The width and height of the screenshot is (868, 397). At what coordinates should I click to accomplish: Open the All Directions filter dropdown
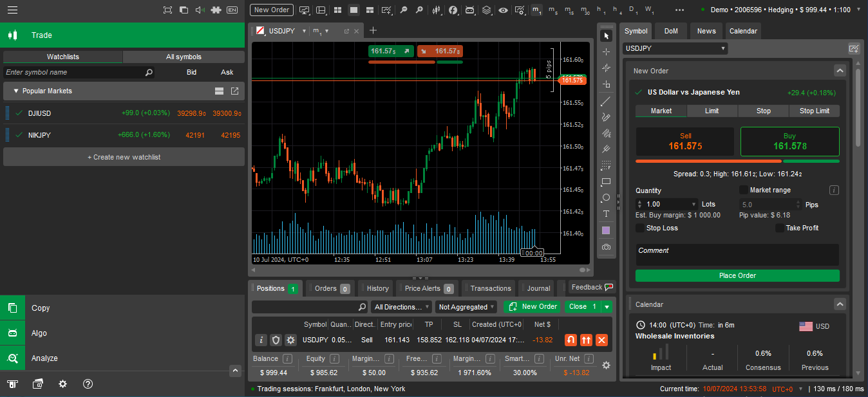point(401,307)
